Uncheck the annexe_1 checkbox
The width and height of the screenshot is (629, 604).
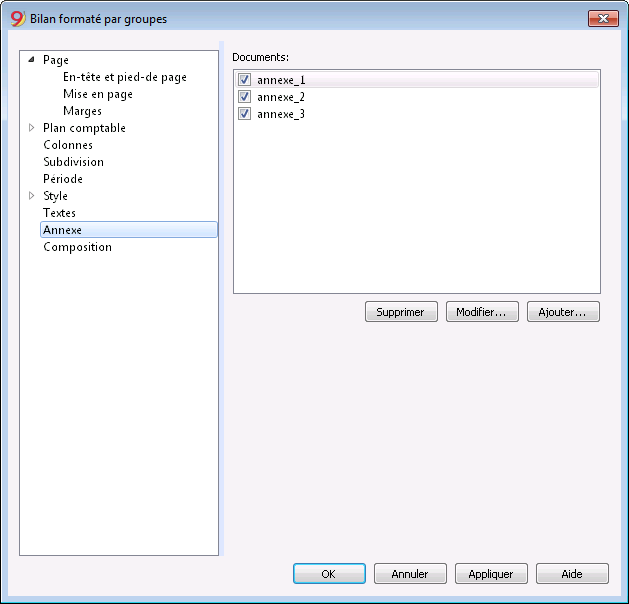pyautogui.click(x=244, y=79)
